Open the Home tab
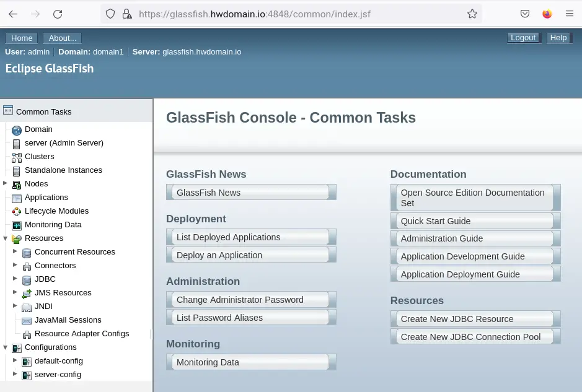Viewport: 582px width, 392px height. point(22,38)
